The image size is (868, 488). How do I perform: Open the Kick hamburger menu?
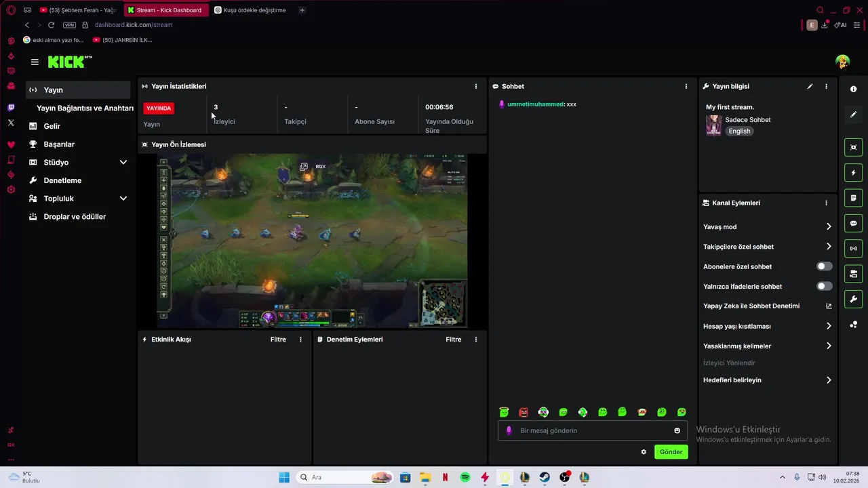(35, 62)
